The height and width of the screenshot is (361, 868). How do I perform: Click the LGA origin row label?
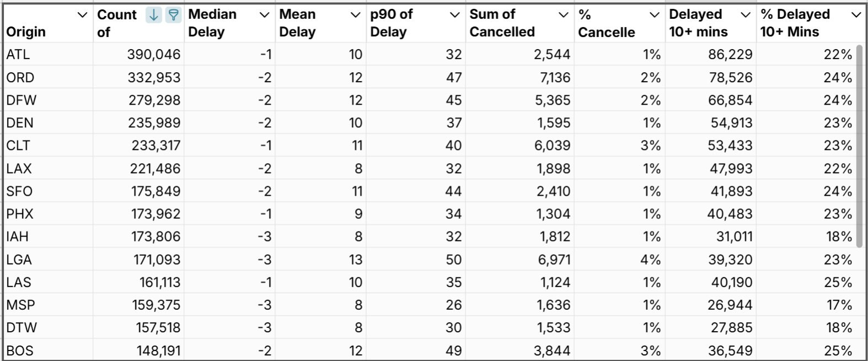[x=19, y=260]
